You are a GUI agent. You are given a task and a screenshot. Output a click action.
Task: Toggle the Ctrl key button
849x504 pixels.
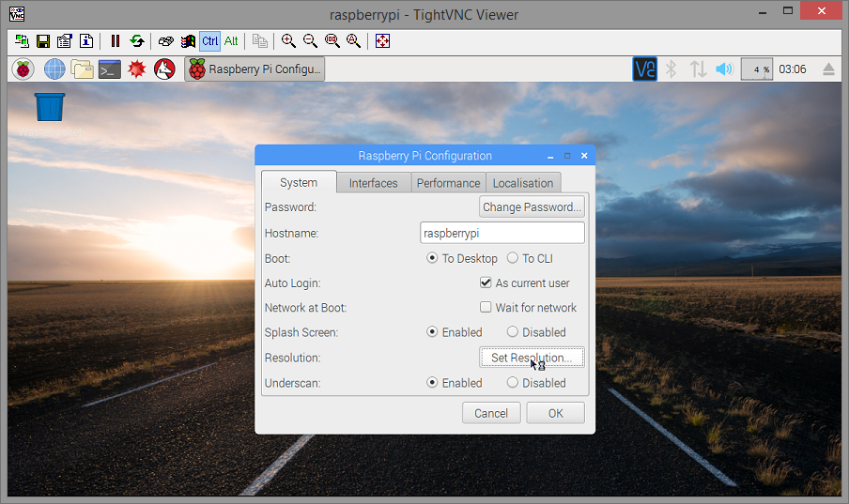[x=209, y=41]
